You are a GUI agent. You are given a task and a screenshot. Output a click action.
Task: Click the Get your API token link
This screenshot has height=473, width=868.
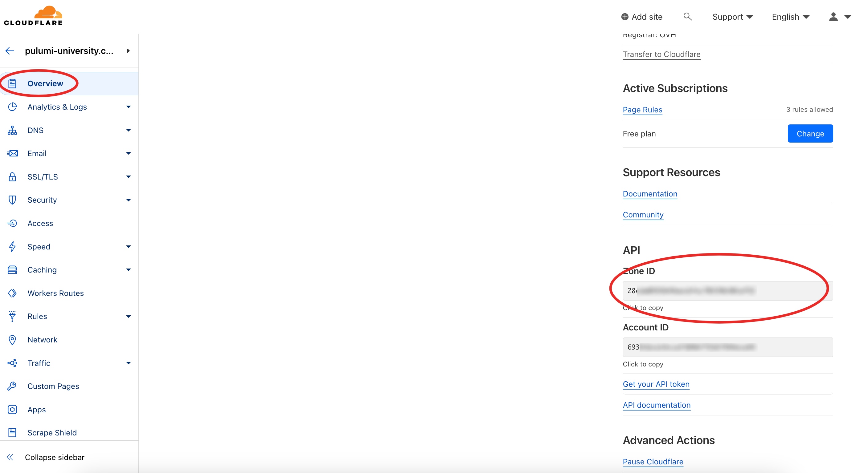656,384
